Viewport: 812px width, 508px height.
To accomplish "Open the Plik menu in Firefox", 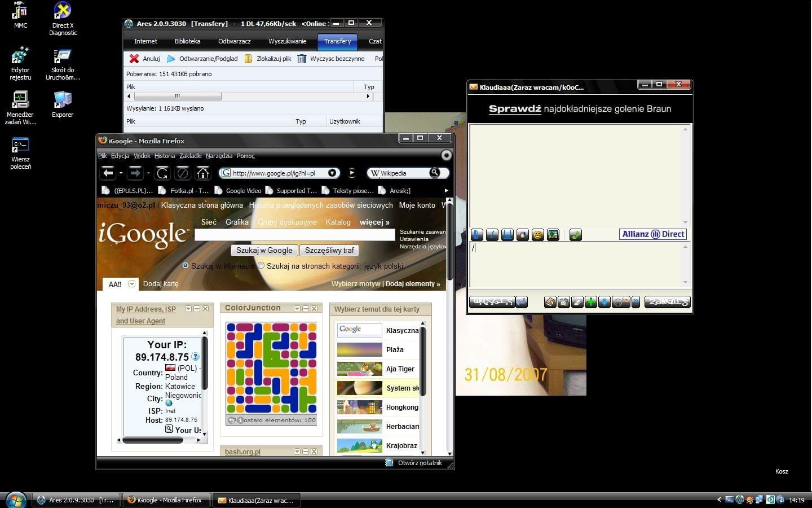I will (x=102, y=156).
